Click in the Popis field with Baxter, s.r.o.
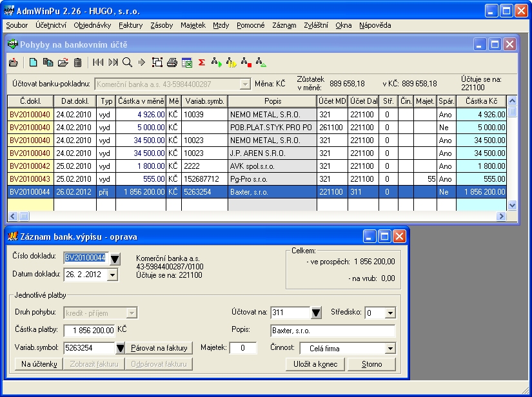The width and height of the screenshot is (532, 397). tap(333, 331)
